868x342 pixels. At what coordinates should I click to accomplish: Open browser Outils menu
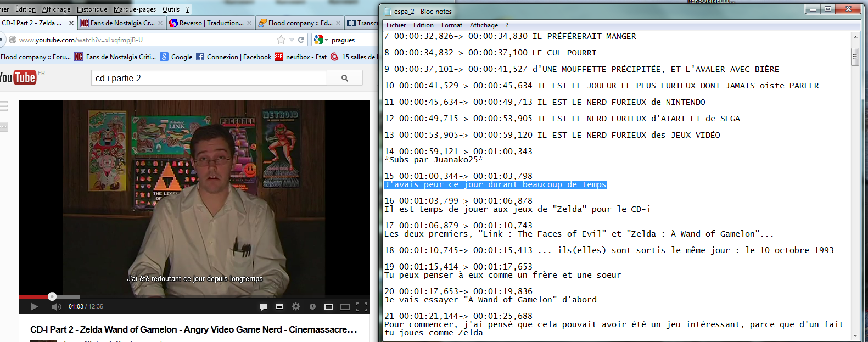(171, 9)
